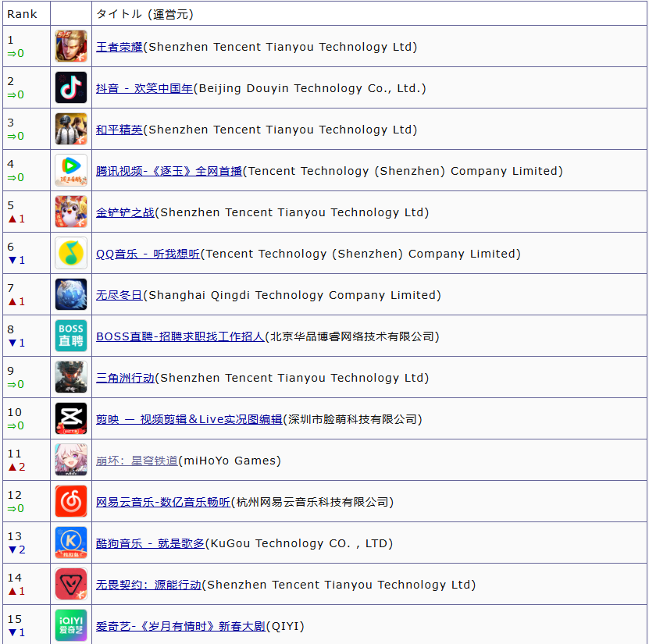Open the 腾讯视频-《逐玉》全网首播 link
Image resolution: width=649 pixels, height=644 pixels.
(169, 171)
